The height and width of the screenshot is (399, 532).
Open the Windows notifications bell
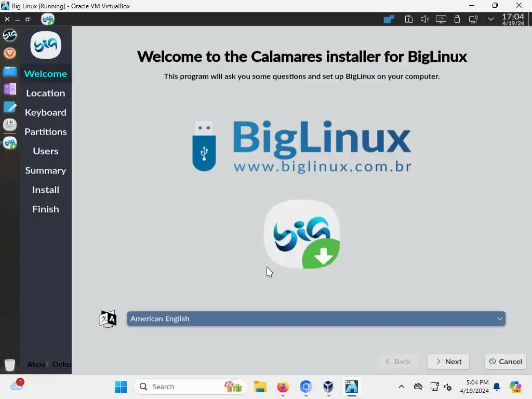click(497, 387)
